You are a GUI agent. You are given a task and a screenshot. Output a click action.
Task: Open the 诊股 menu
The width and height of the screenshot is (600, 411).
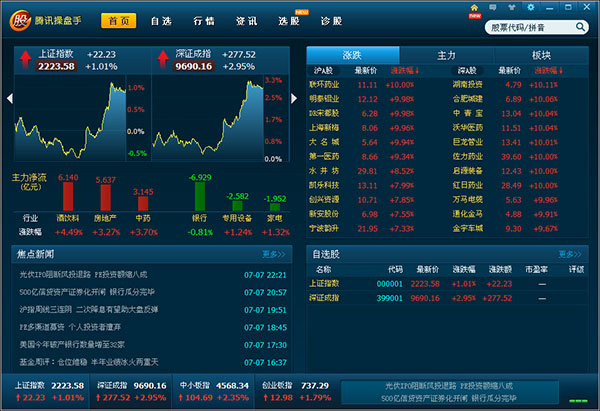(x=331, y=21)
